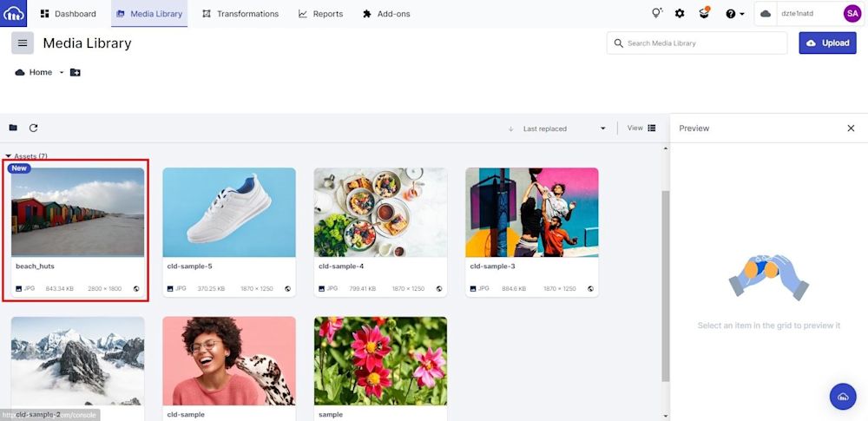The width and height of the screenshot is (868, 421).
Task: Click the JPG image type icon on cld-sample-5
Action: [170, 288]
